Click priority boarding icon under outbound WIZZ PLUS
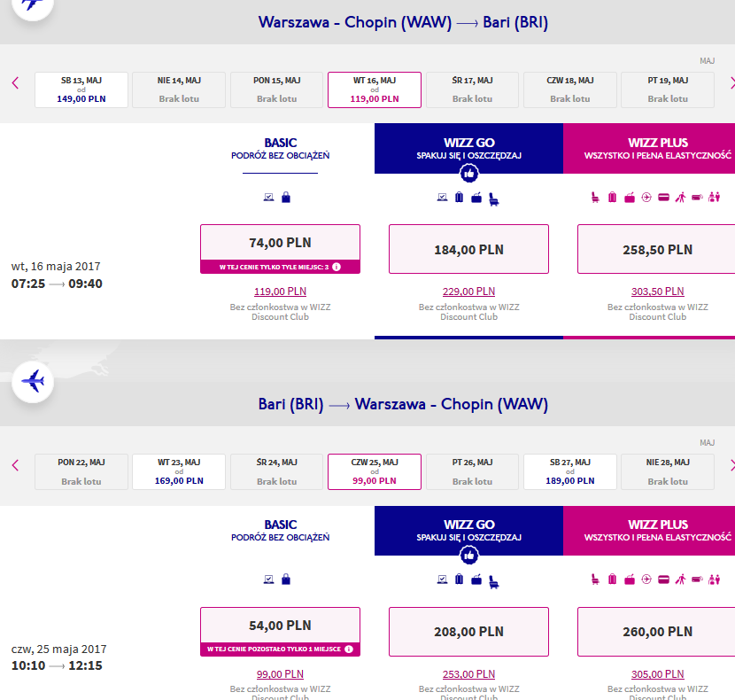 (681, 198)
